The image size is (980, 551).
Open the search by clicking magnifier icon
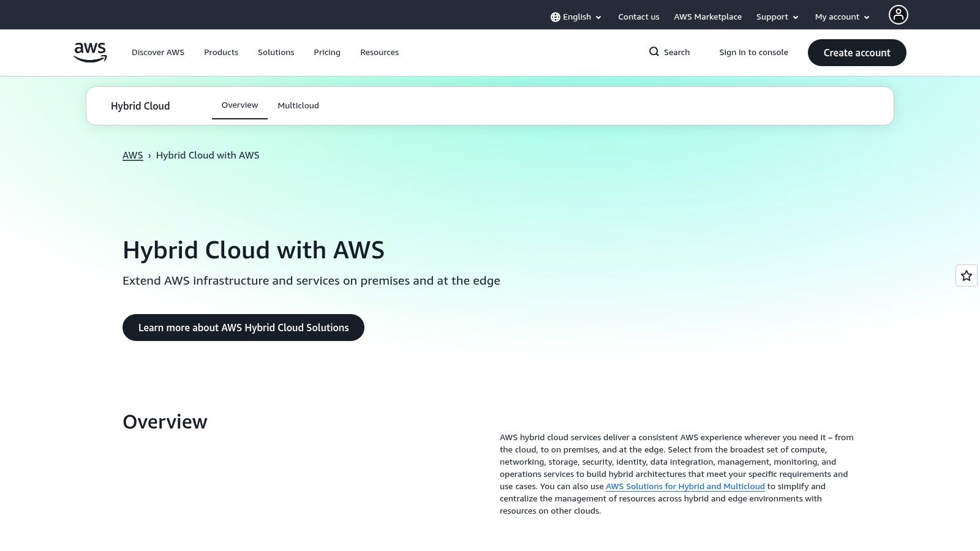pos(655,52)
